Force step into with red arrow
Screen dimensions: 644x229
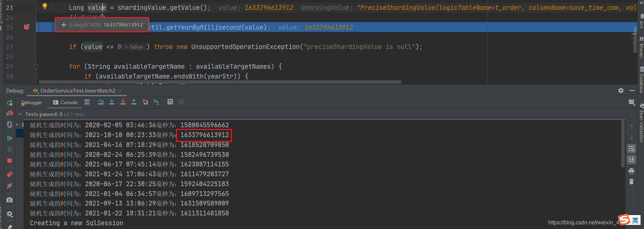[x=123, y=102]
